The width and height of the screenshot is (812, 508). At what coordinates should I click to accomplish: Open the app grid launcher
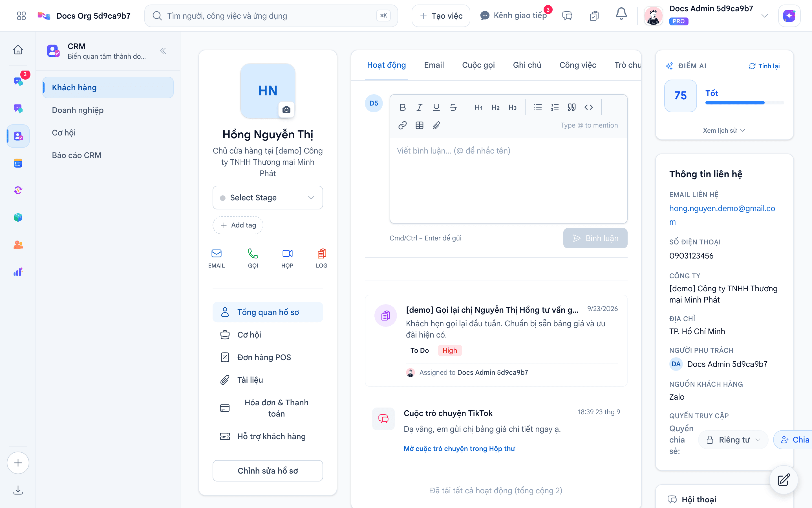[x=21, y=16]
